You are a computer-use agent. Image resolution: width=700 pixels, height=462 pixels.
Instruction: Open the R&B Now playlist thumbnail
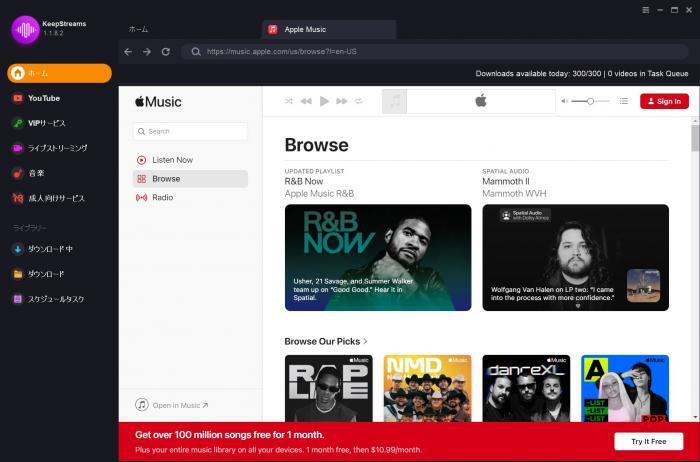click(x=377, y=258)
